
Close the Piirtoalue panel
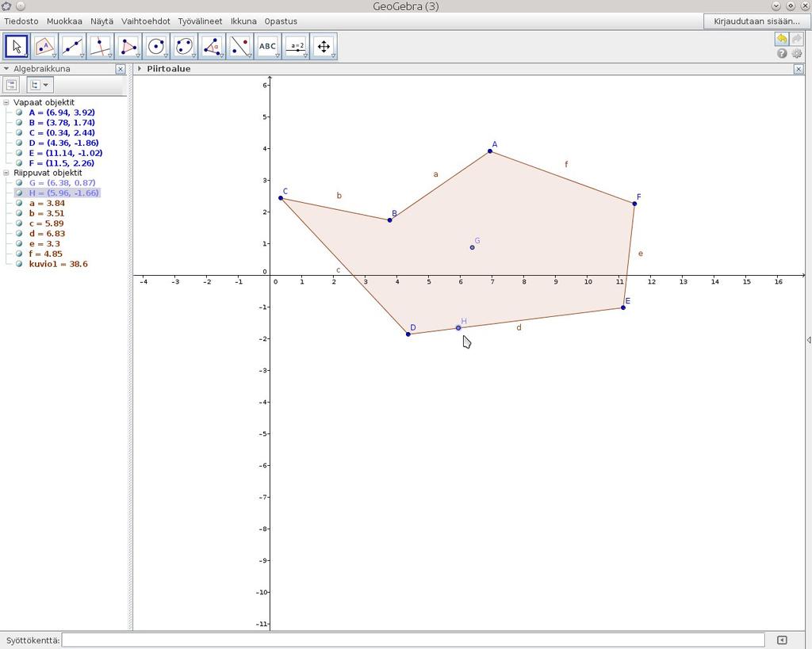(799, 69)
